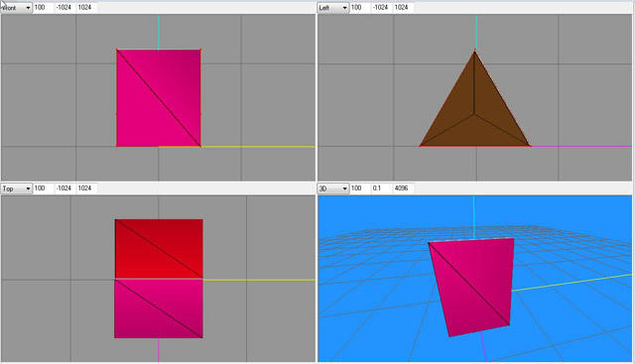Click the 100 field in Left viewport header

pyautogui.click(x=360, y=7)
